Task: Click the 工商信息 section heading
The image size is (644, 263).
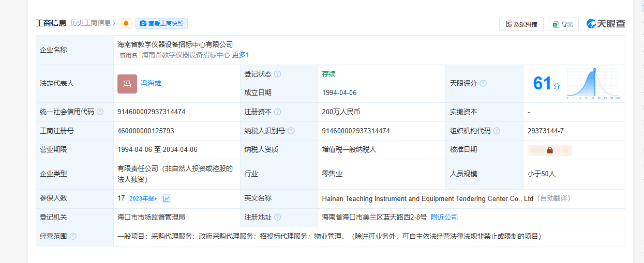Action: tap(51, 23)
